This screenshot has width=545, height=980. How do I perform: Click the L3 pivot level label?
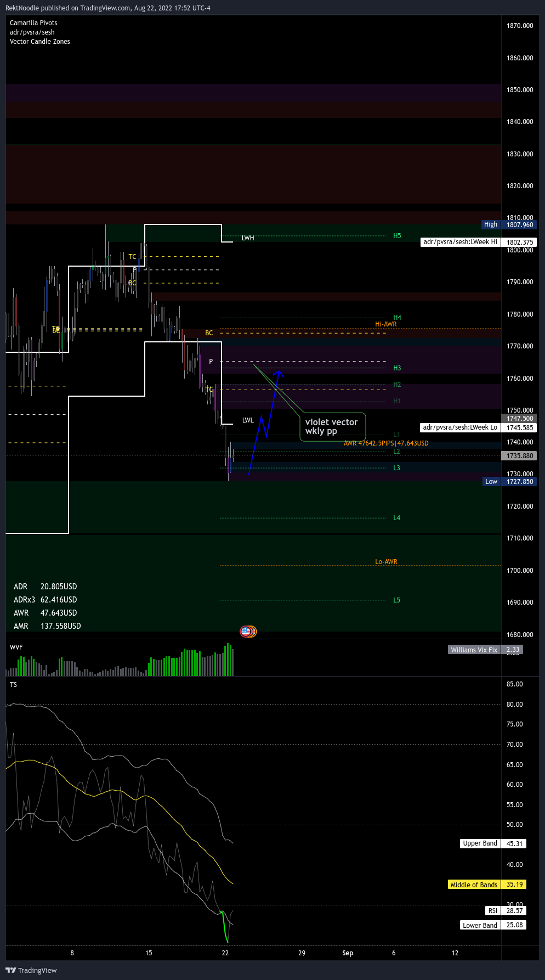pos(396,468)
